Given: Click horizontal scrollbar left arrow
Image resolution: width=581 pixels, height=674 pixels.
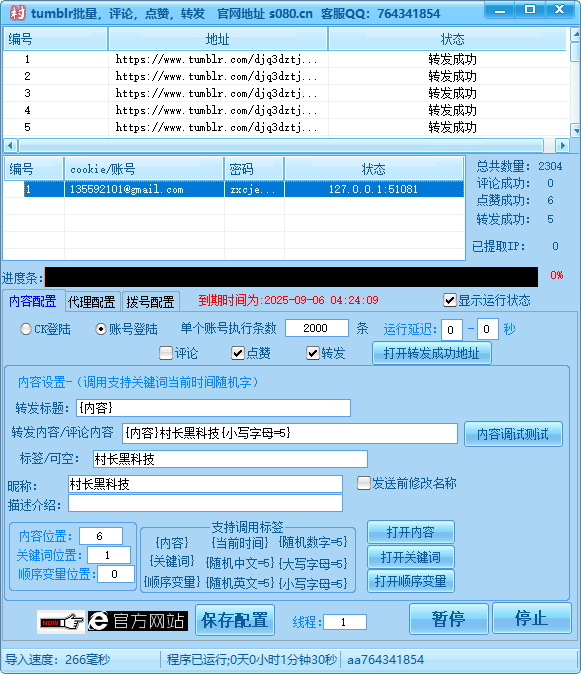Looking at the screenshot, I should [x=10, y=145].
